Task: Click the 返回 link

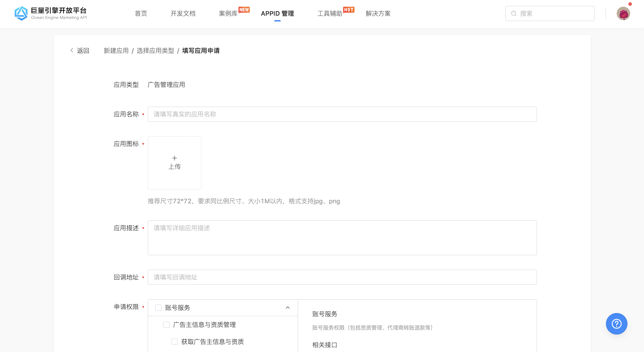Action: [83, 50]
